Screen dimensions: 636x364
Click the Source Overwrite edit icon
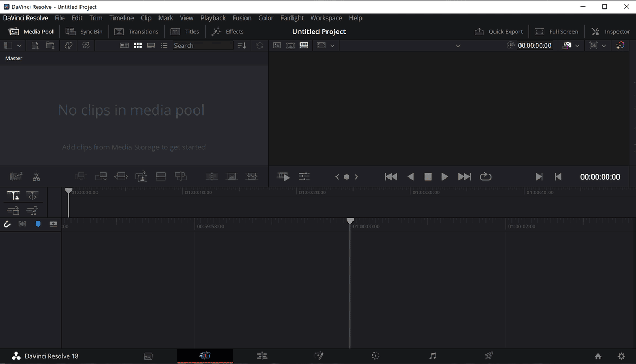click(180, 177)
